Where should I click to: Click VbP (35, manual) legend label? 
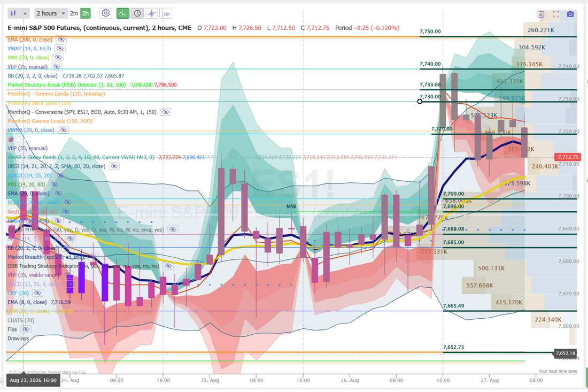click(x=27, y=148)
